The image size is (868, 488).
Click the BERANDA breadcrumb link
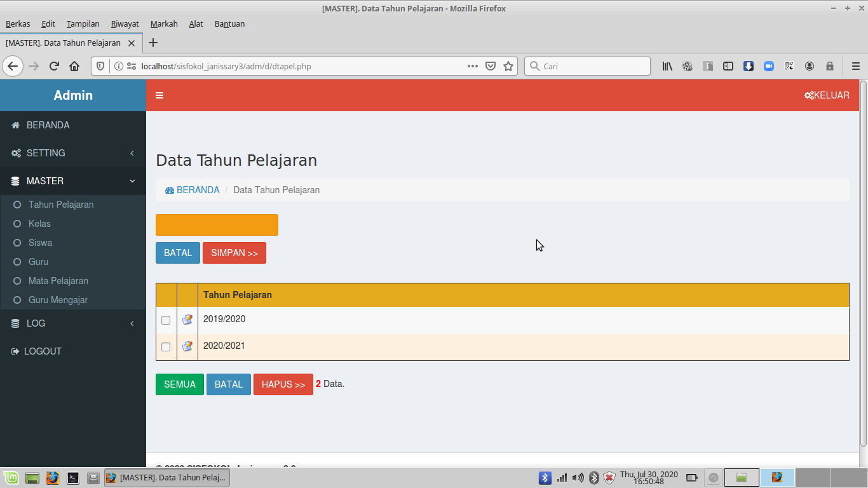[193, 190]
